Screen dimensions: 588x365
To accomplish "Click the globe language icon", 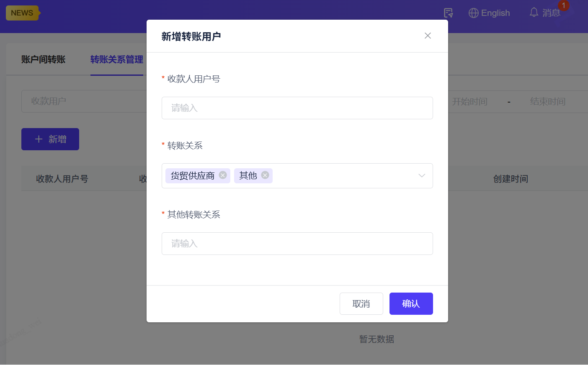I will tap(473, 13).
